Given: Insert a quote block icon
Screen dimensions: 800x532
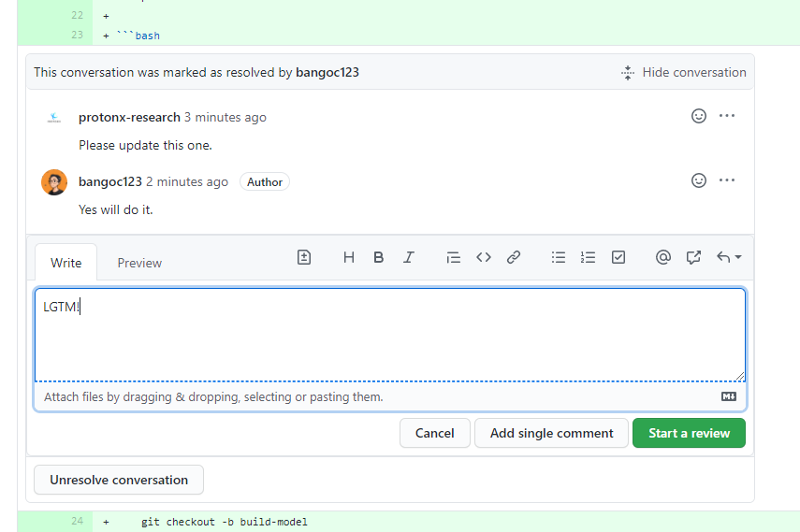Looking at the screenshot, I should pos(453,257).
